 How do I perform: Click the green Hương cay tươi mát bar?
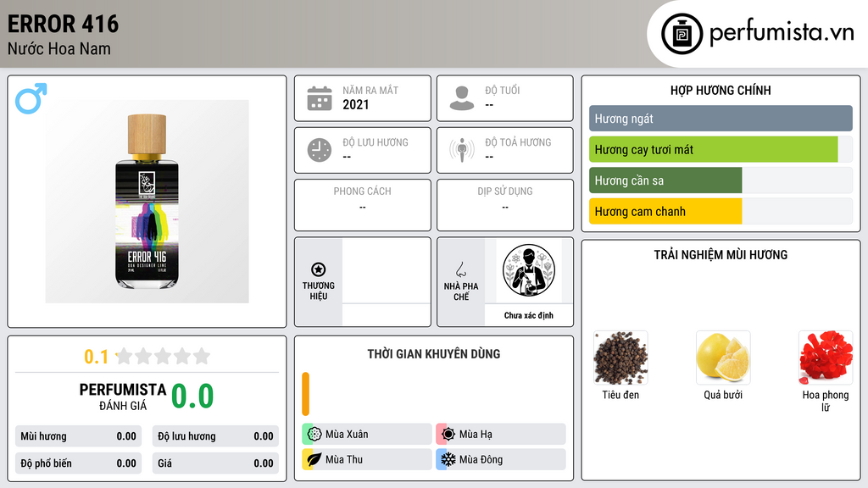pos(714,149)
